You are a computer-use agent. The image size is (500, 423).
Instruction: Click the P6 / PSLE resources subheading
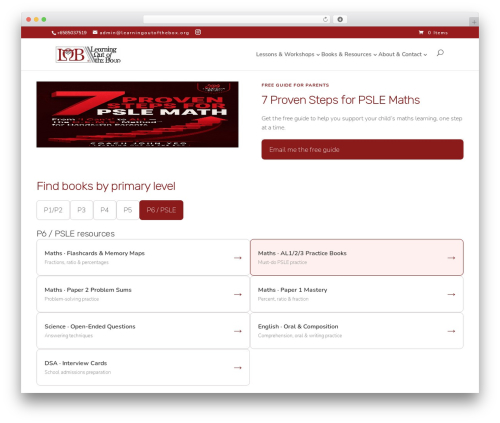76,234
